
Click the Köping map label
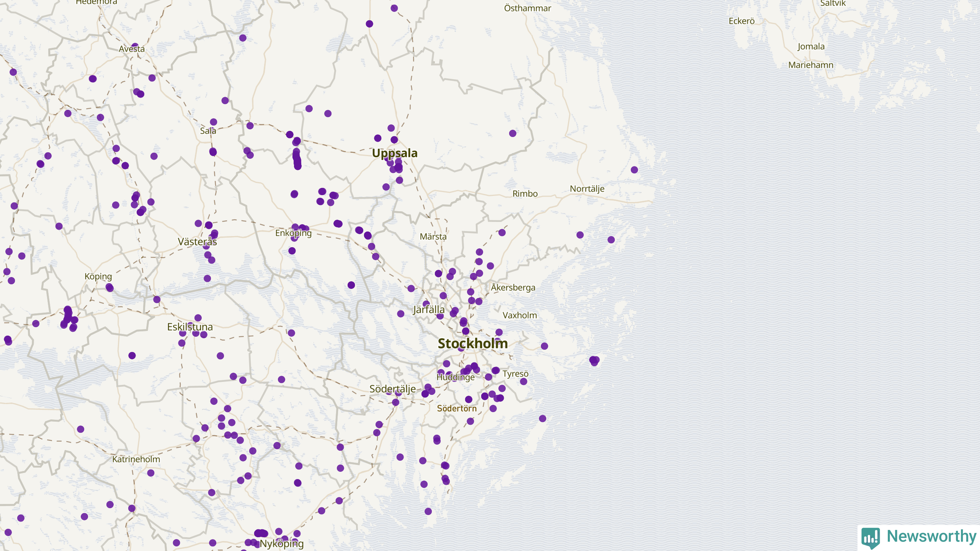[x=98, y=277]
